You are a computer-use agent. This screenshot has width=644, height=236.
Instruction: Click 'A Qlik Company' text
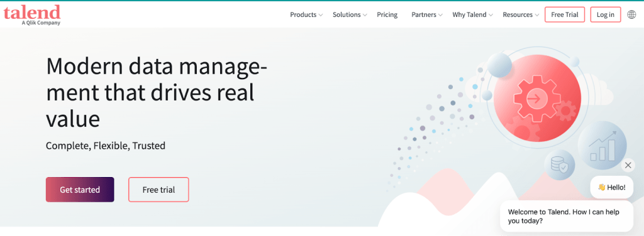41,23
